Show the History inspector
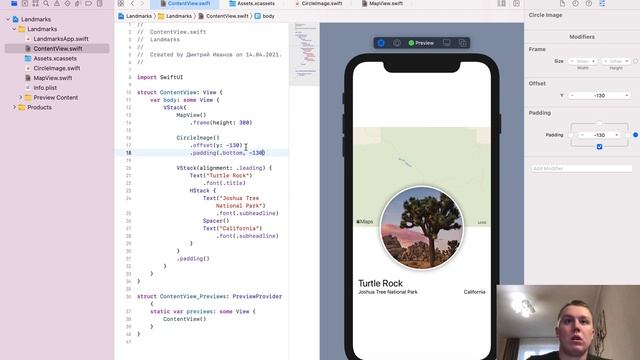640x360 pixels. point(576,3)
